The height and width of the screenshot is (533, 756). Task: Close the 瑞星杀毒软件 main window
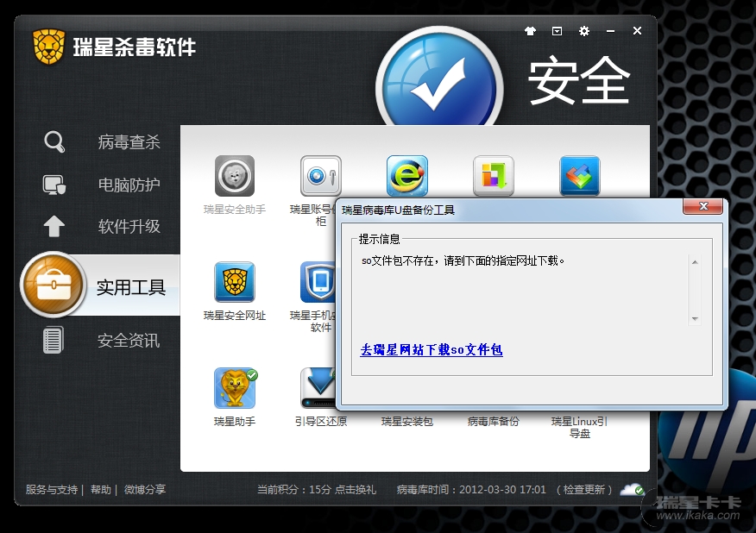click(637, 31)
